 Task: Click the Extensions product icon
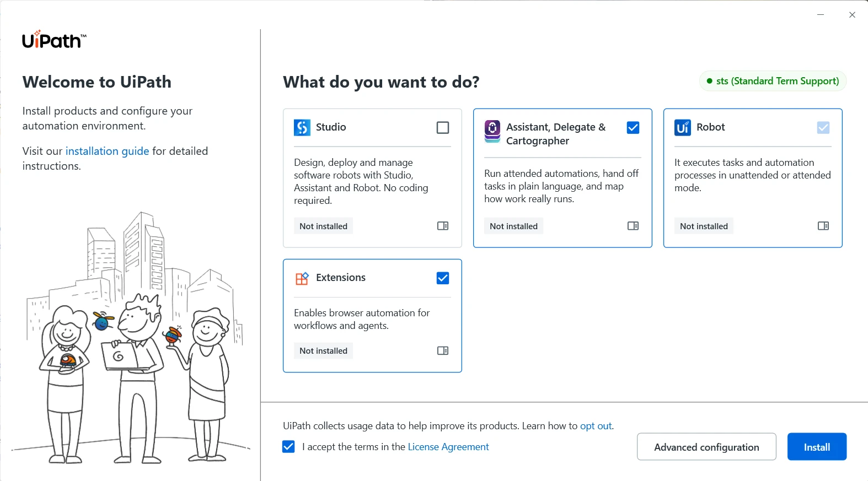coord(302,278)
